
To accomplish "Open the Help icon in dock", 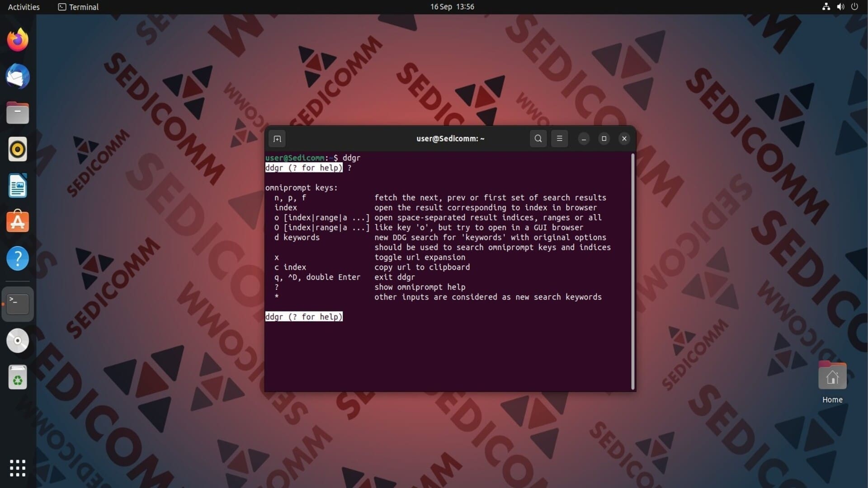I will coord(18,258).
